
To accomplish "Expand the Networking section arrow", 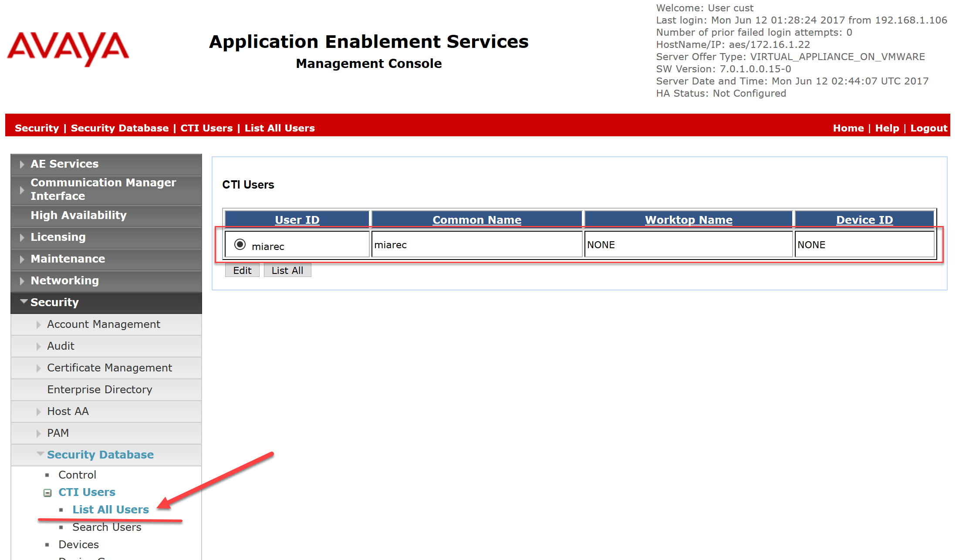I will (x=22, y=281).
